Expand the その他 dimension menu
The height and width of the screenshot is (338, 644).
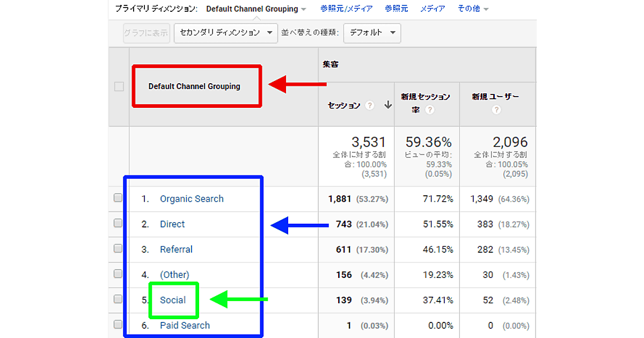[x=473, y=9]
